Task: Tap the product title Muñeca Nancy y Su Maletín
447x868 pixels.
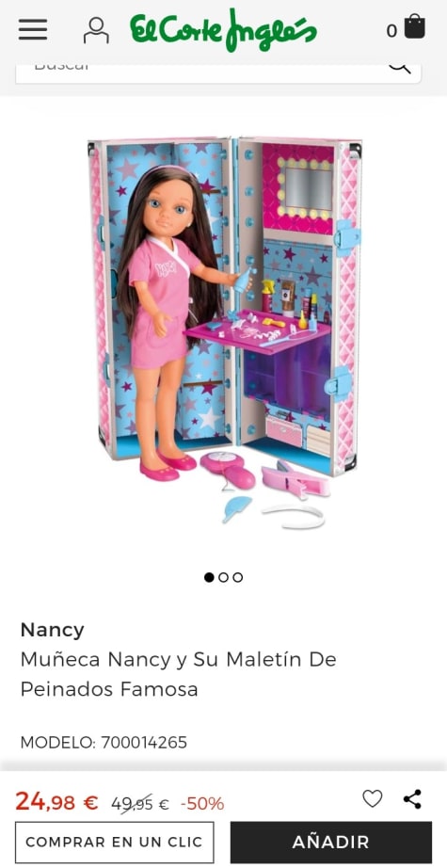Action: [178, 674]
